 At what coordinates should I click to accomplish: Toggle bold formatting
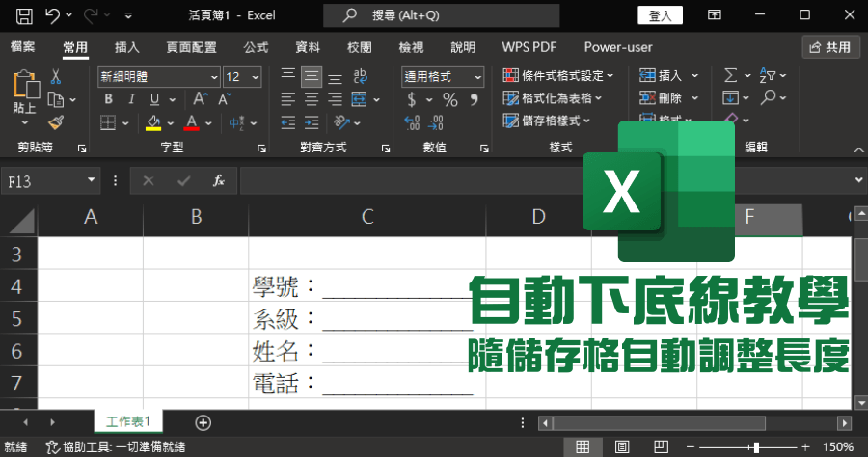point(108,99)
